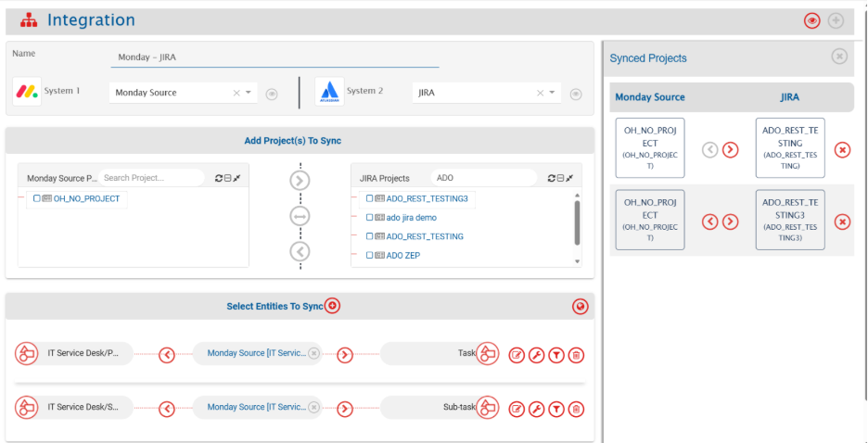Collapse all in the Monday Source projects tree
The image size is (868, 443).
[x=228, y=178]
